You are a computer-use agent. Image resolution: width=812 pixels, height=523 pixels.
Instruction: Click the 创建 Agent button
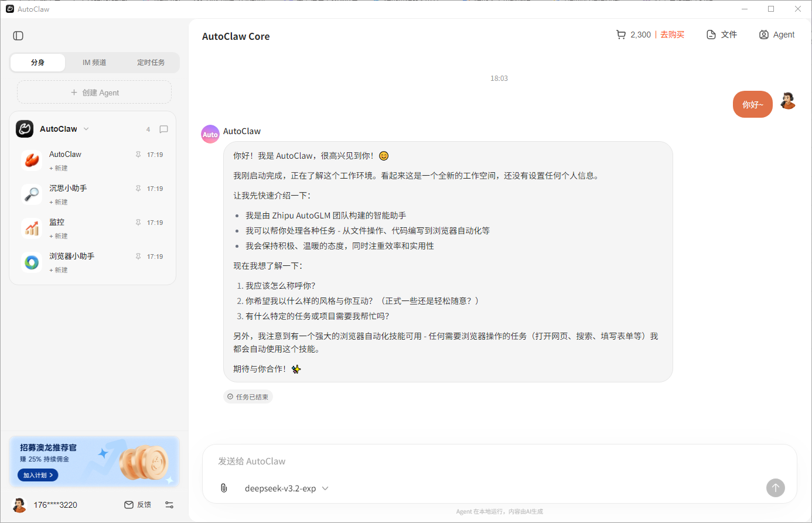coord(94,93)
